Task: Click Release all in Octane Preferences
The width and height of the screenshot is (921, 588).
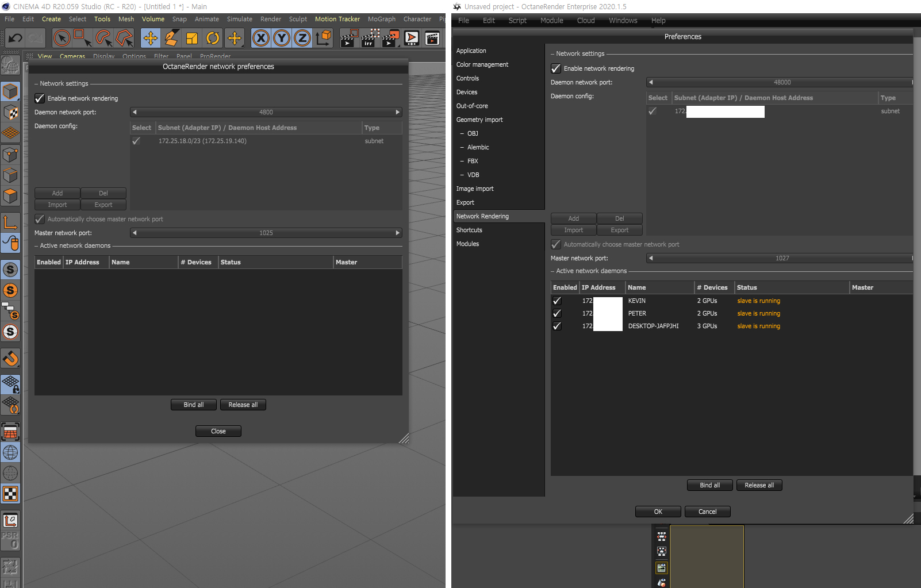Action: click(759, 485)
